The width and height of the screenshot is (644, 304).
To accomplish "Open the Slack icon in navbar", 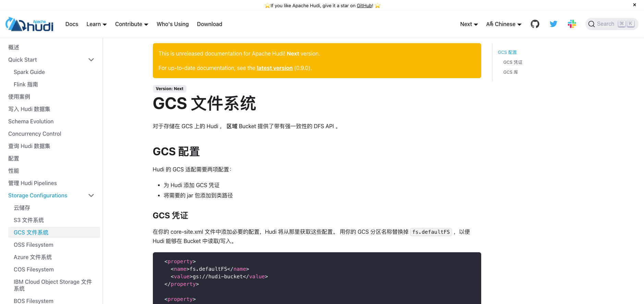I will [x=572, y=24].
